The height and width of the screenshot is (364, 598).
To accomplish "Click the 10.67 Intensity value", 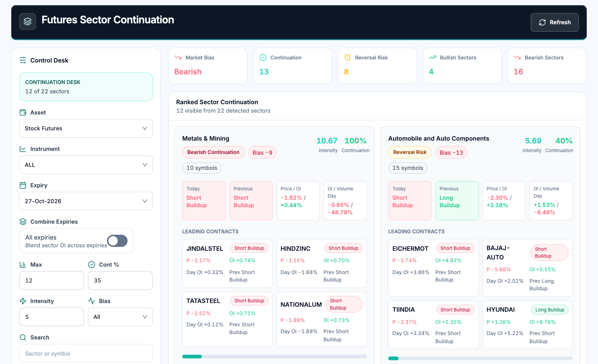I will tap(327, 141).
